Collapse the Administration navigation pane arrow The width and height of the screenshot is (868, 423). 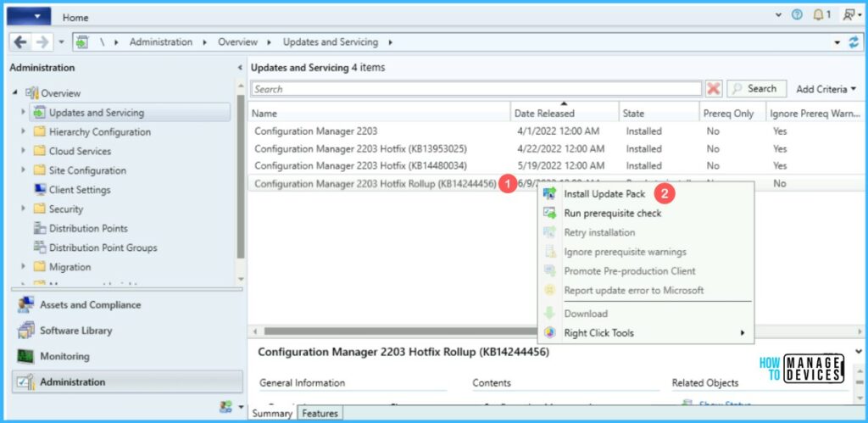pyautogui.click(x=240, y=68)
